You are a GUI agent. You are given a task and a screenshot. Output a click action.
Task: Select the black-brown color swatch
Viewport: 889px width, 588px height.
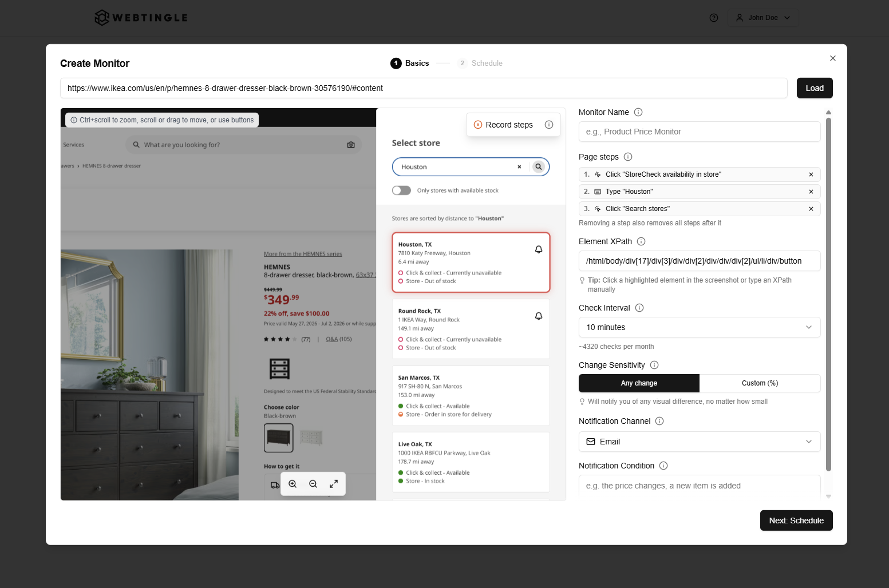tap(279, 438)
